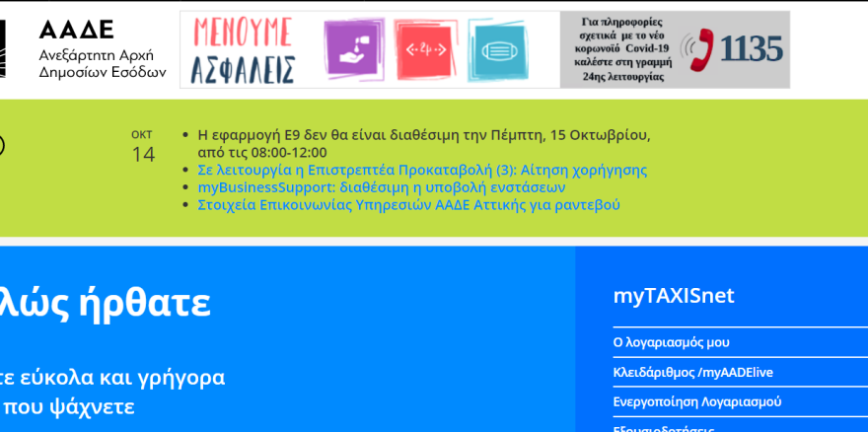This screenshot has width=868, height=432.
Task: Click the Covid-19 information text in banner
Action: click(x=622, y=49)
